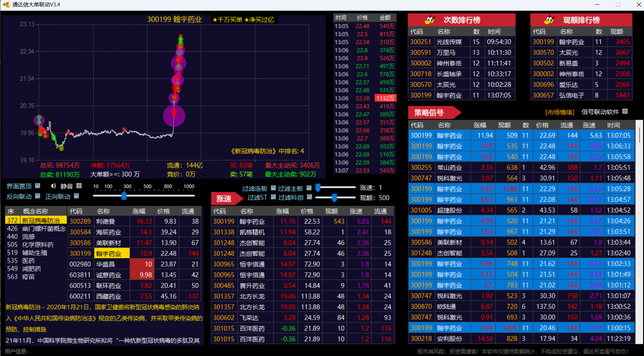Uncheck the 过滤主板 filter checkbox
The width and height of the screenshot is (644, 356).
tap(309, 188)
